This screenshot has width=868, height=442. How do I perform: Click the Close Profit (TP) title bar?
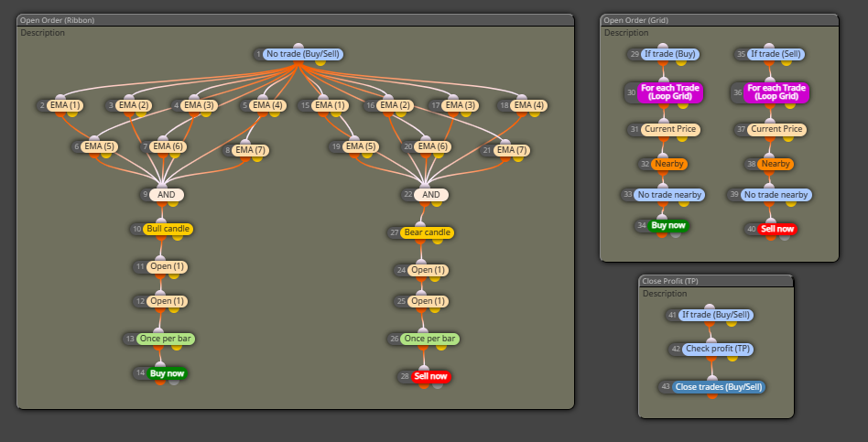coord(716,281)
